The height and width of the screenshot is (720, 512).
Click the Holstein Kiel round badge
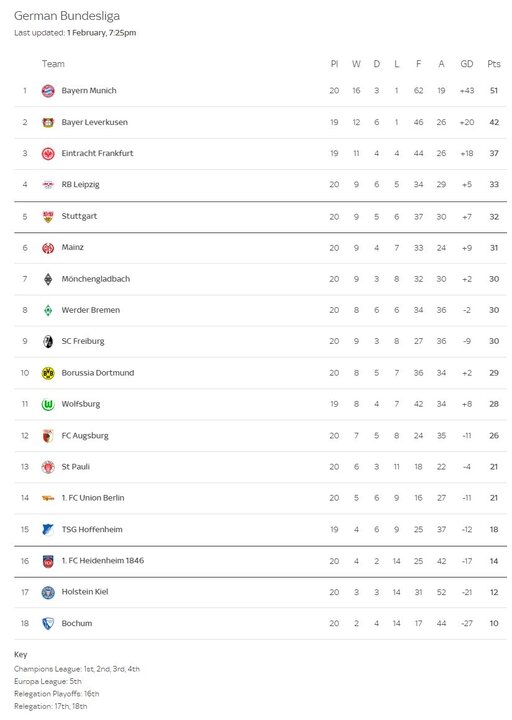48,592
